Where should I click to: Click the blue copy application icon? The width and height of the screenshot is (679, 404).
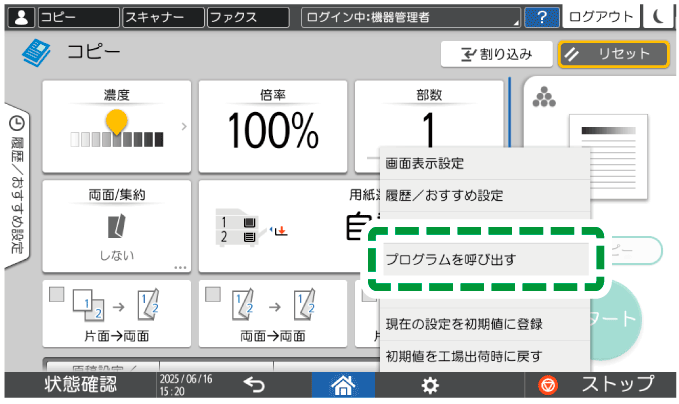[x=36, y=52]
